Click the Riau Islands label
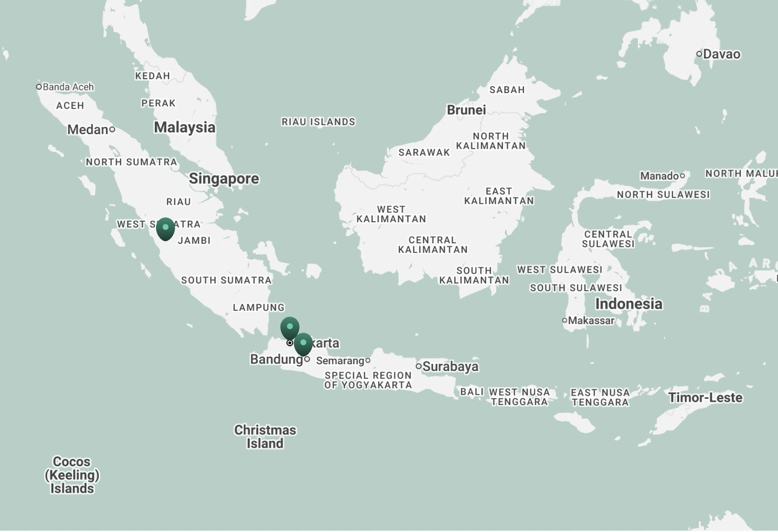Screen dimensions: 778x532 click(x=318, y=122)
